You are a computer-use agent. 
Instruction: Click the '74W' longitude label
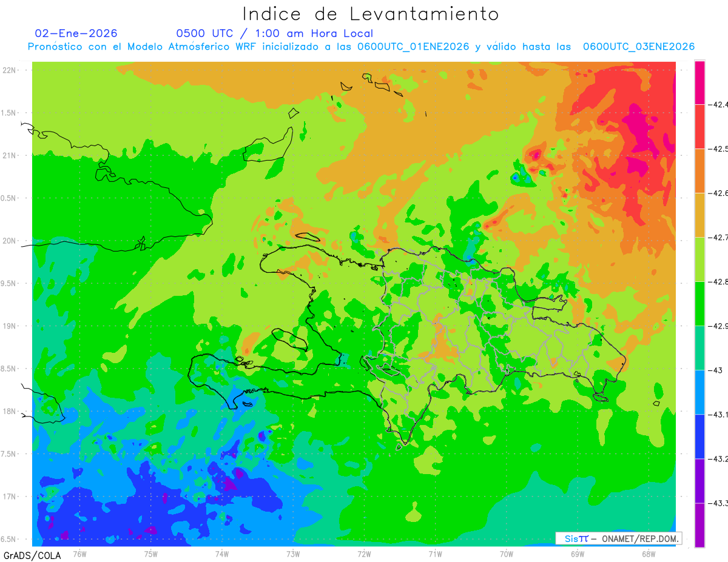pos(221,553)
